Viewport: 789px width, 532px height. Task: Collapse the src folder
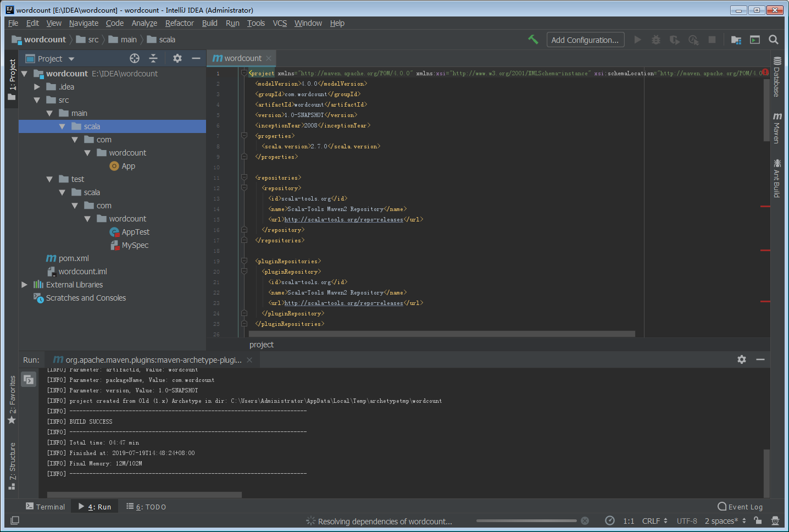click(x=37, y=100)
